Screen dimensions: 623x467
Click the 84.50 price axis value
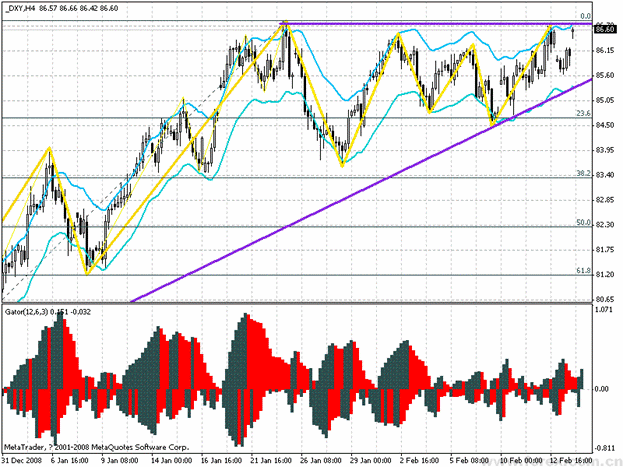605,125
